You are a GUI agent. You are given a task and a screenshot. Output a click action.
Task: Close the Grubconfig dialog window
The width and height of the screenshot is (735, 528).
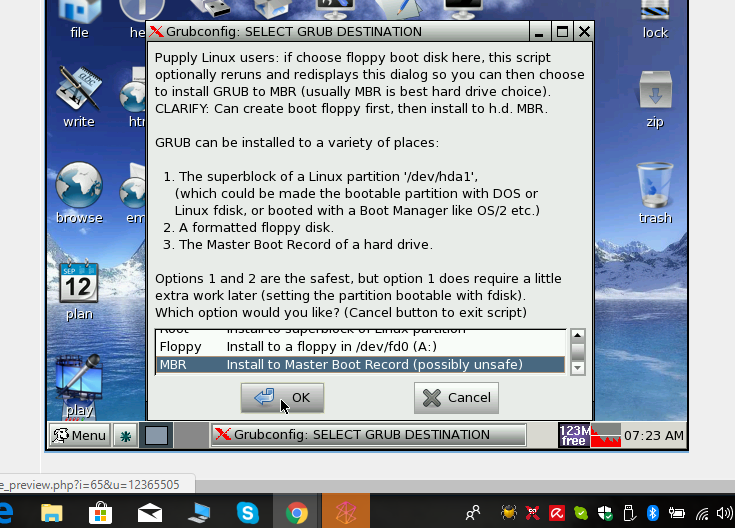coord(584,32)
